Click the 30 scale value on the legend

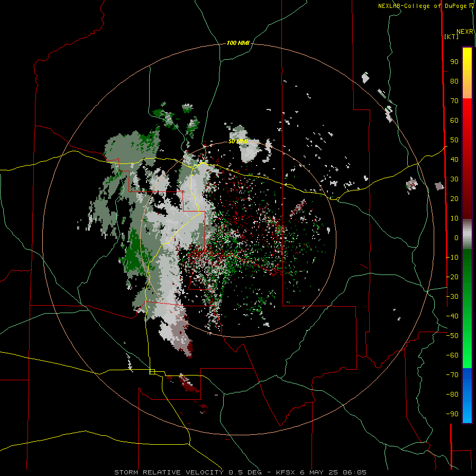tap(454, 179)
